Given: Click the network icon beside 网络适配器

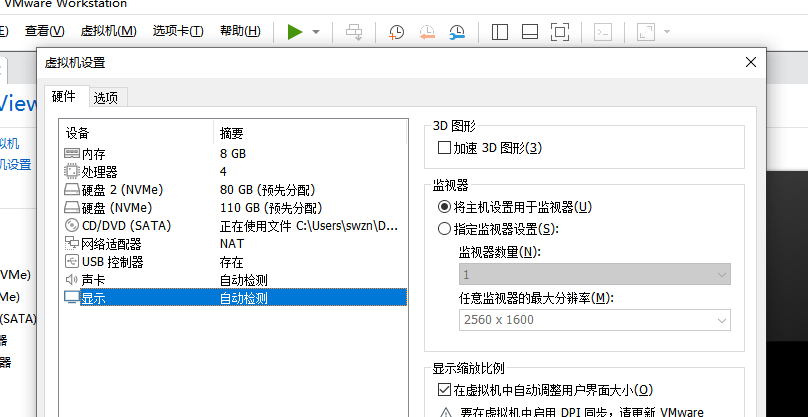Looking at the screenshot, I should click(72, 243).
